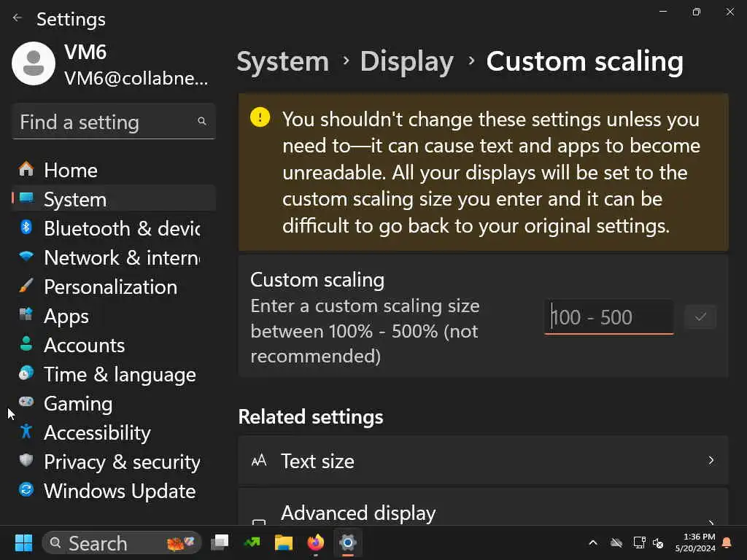Show hidden icons in system tray
Viewport: 747px width, 560px height.
click(593, 542)
